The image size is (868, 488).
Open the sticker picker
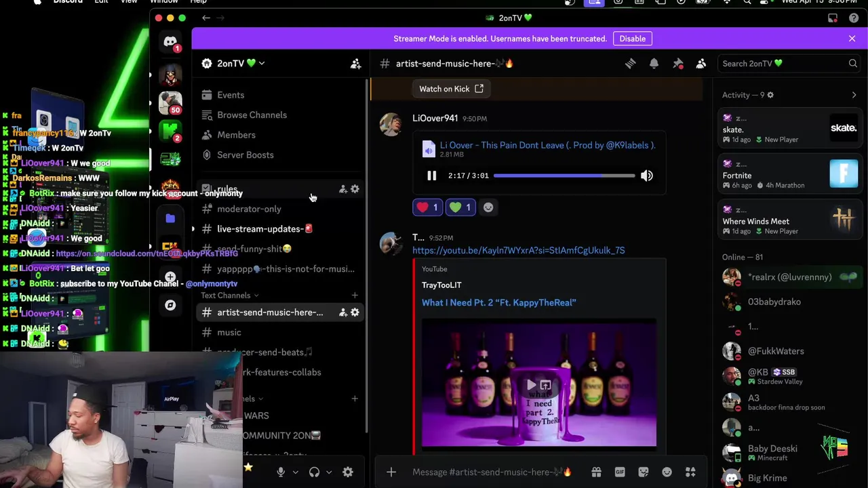point(644,472)
